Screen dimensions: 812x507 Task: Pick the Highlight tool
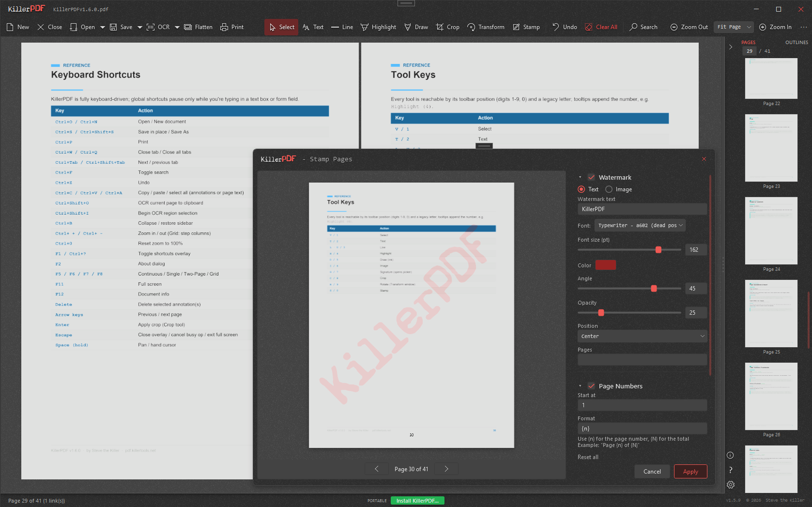point(378,27)
